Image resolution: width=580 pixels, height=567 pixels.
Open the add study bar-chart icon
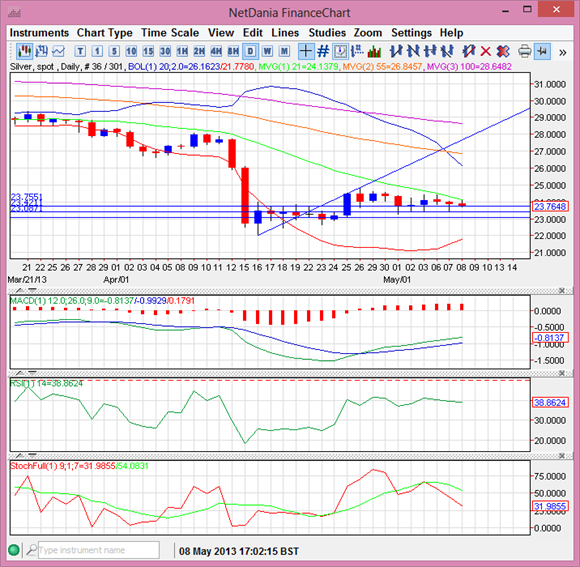pos(374,51)
